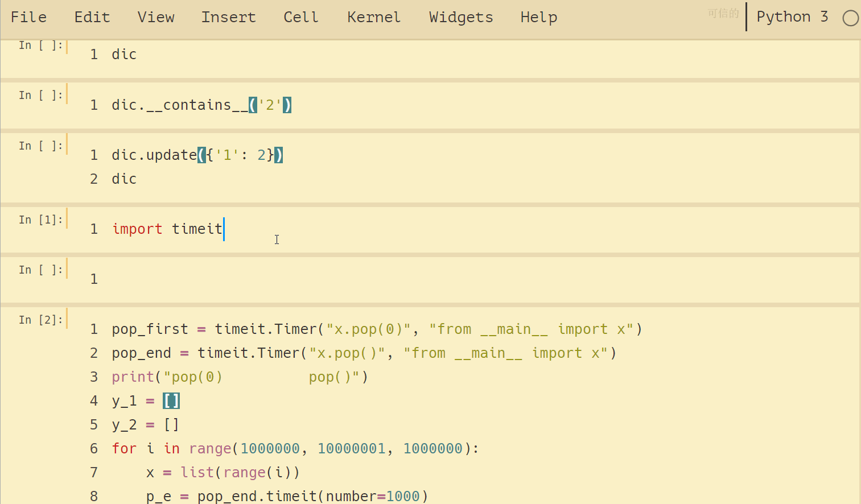
Task: Open the Cell menu
Action: (300, 17)
